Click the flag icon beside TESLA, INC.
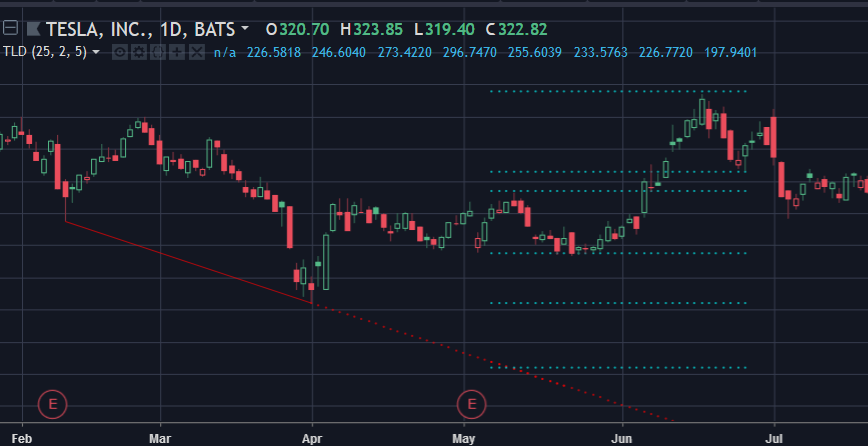The width and height of the screenshot is (868, 446). click(33, 28)
